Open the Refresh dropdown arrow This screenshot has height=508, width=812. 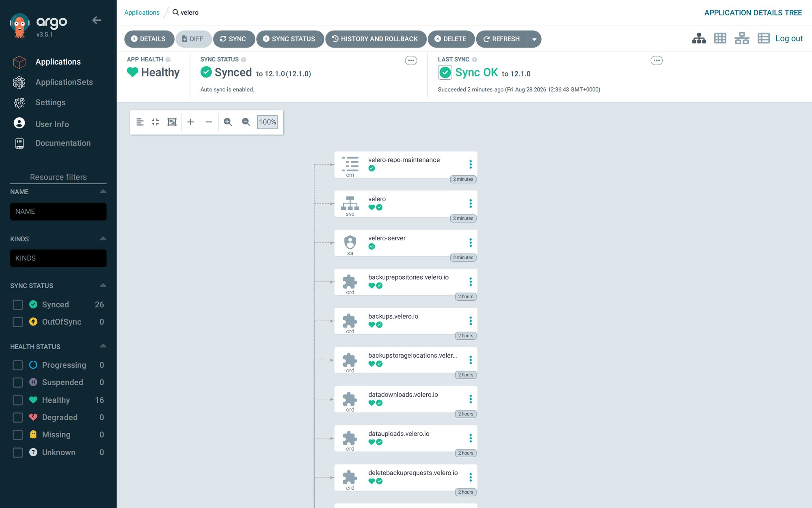(x=534, y=39)
